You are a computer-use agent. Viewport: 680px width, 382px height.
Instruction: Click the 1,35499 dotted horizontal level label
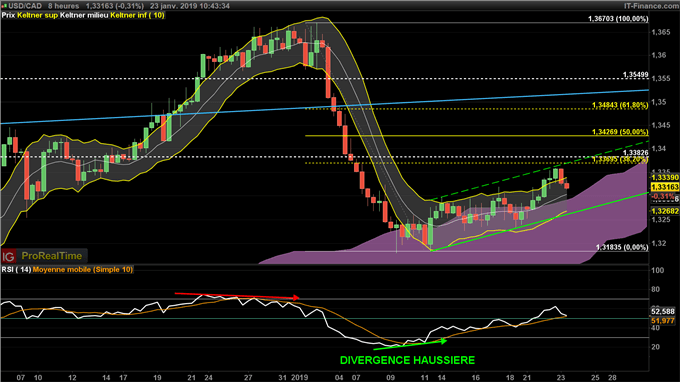click(635, 75)
